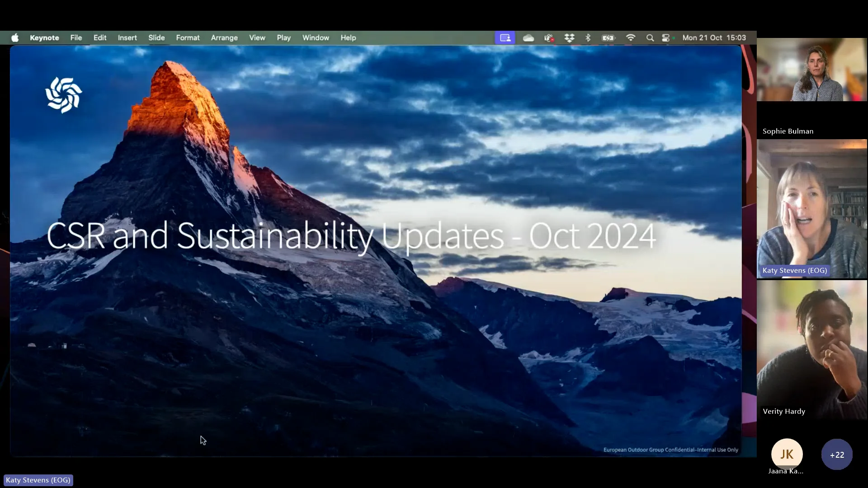Open the Apple menu
The image size is (868, 488).
(x=14, y=38)
